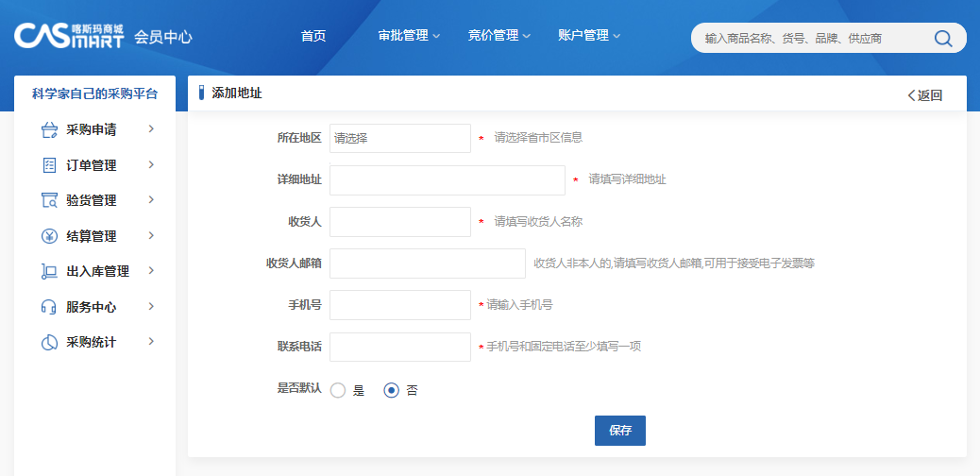Click the 详细地址 input field

click(x=447, y=179)
